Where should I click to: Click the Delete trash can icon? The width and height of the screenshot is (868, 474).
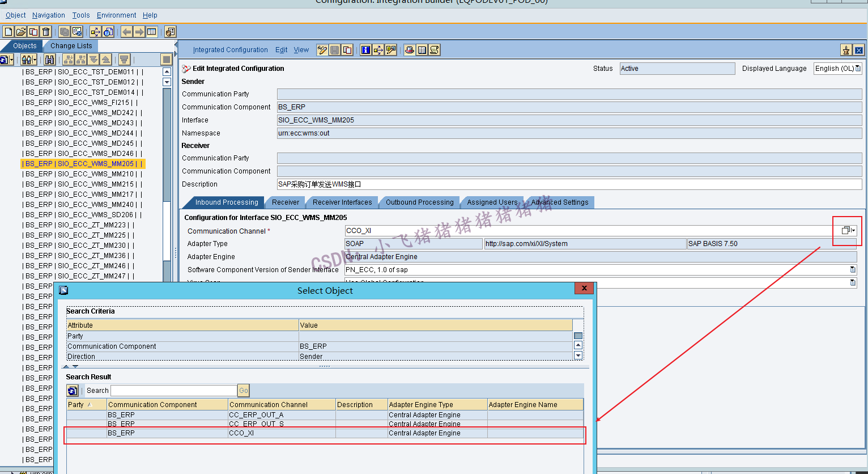(46, 32)
